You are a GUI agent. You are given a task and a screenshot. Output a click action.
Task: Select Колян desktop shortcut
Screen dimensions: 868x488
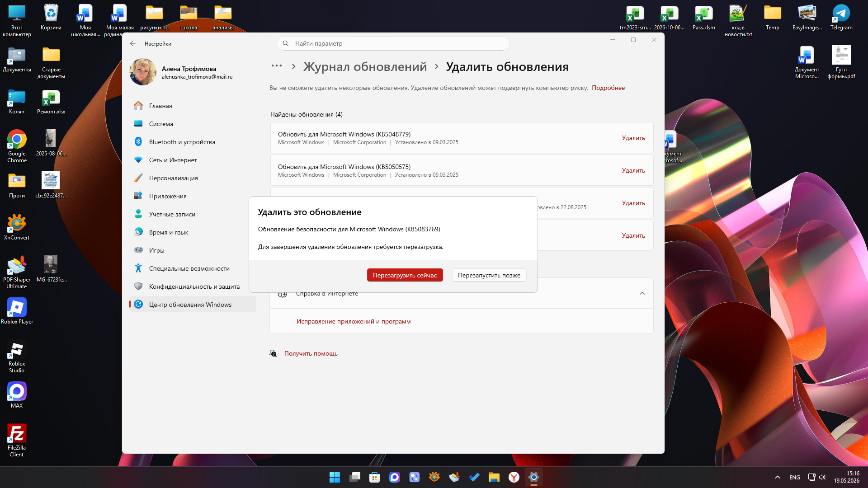click(x=17, y=102)
